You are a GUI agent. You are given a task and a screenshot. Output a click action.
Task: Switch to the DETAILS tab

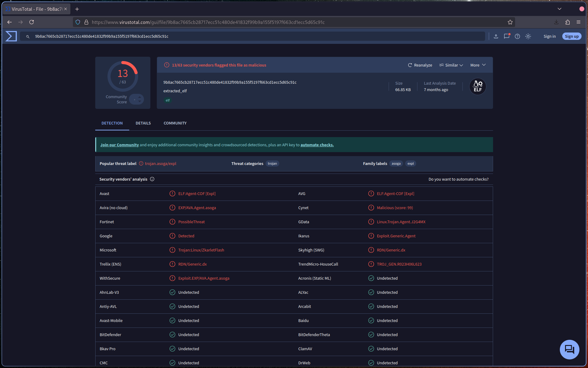pyautogui.click(x=143, y=123)
